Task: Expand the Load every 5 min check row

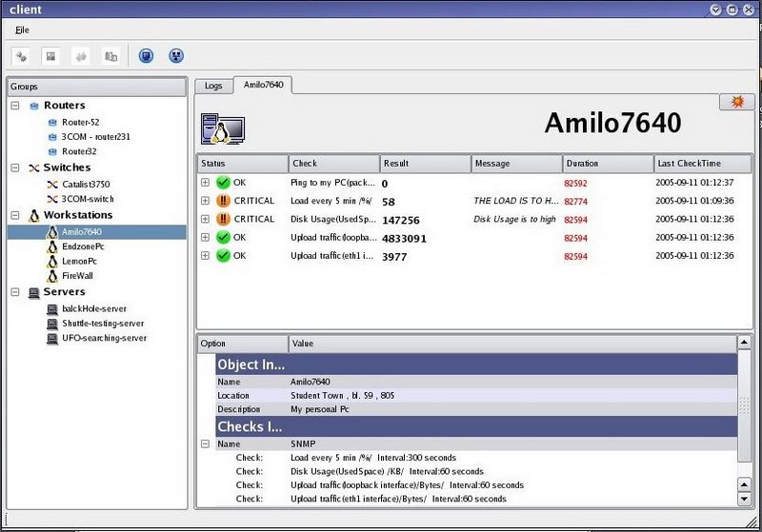Action: [x=206, y=201]
